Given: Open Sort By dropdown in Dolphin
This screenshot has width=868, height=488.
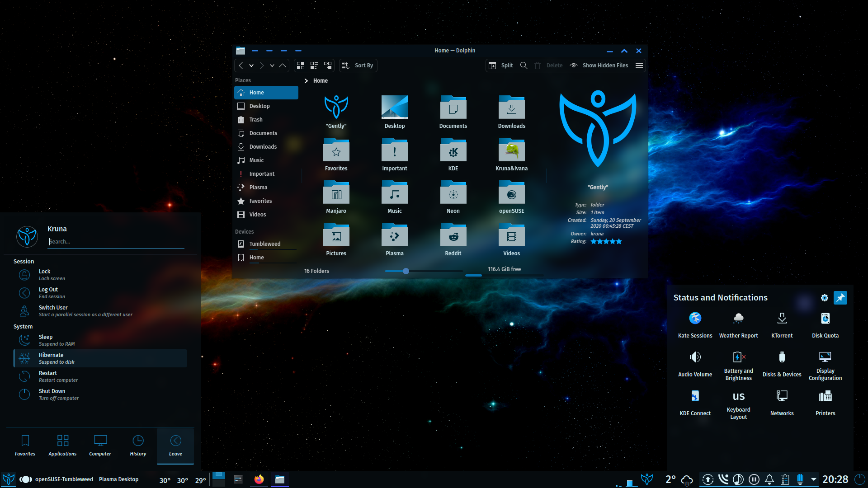Looking at the screenshot, I should 358,66.
